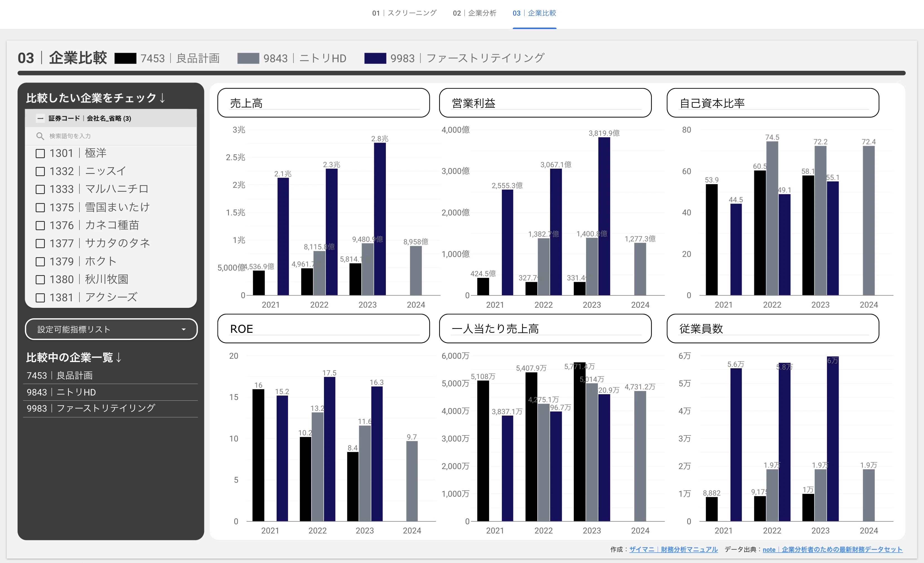The height and width of the screenshot is (563, 924).
Task: Click the 従業員数 chart title box
Action: pos(773,328)
